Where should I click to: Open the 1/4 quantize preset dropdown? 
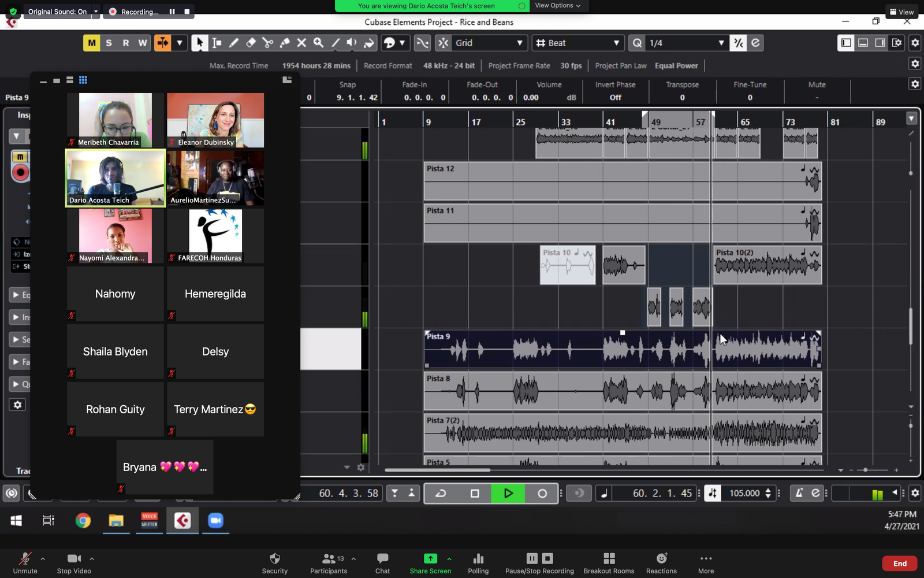685,43
